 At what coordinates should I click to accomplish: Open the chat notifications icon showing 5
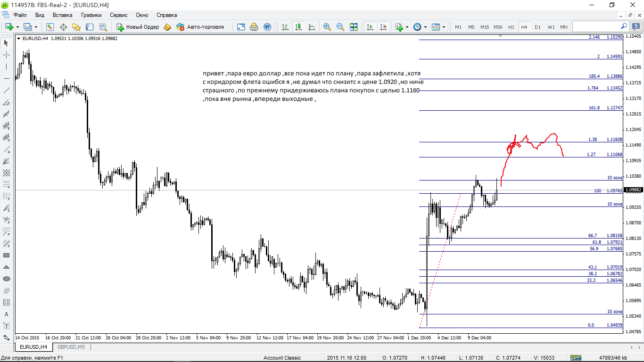(636, 27)
